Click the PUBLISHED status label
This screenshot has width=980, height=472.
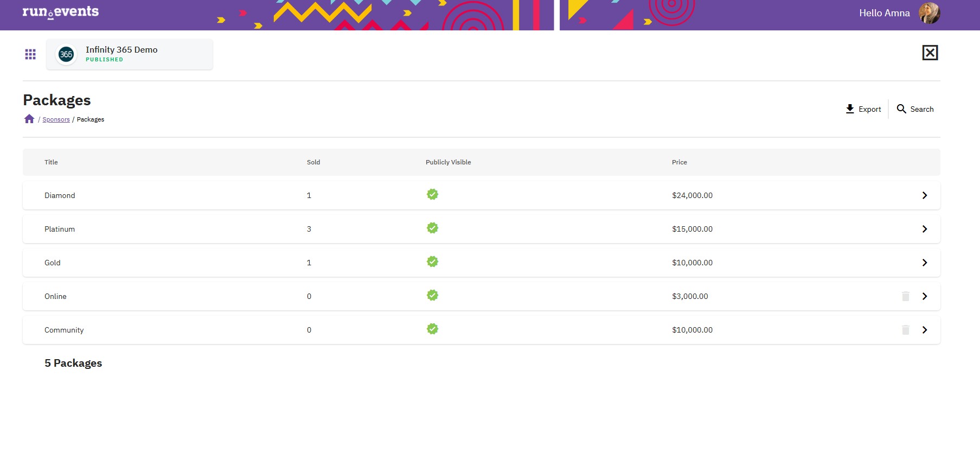coord(104,60)
